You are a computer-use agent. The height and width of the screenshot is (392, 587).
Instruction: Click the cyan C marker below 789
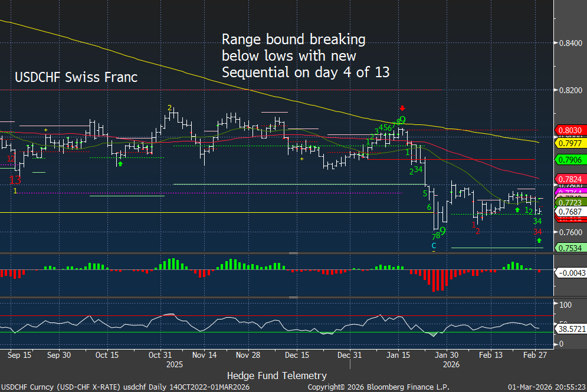point(434,245)
